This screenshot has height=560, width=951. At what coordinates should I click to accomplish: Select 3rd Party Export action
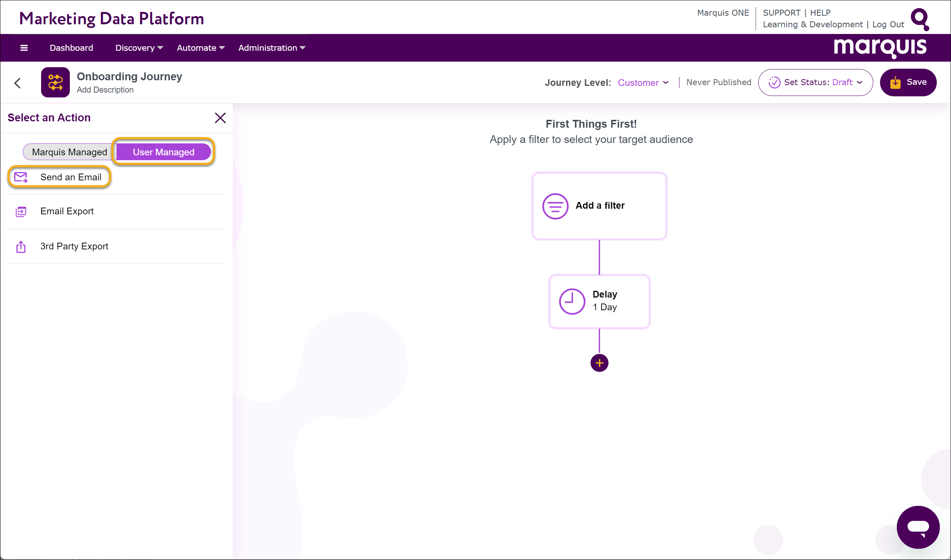(117, 247)
